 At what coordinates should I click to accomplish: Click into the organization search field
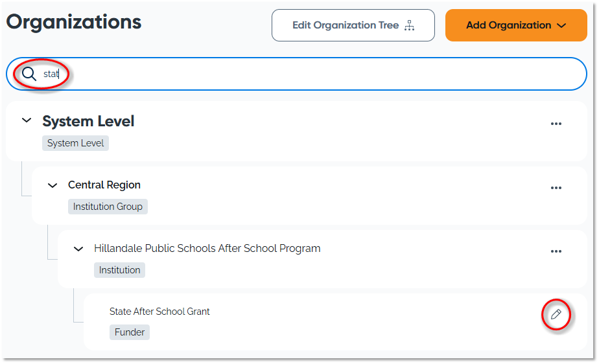311,74
